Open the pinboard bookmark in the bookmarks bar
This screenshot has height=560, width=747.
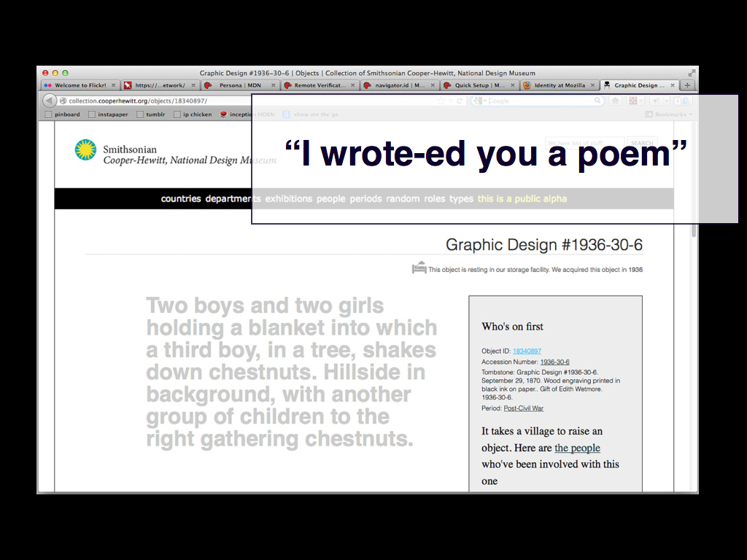pyautogui.click(x=69, y=114)
